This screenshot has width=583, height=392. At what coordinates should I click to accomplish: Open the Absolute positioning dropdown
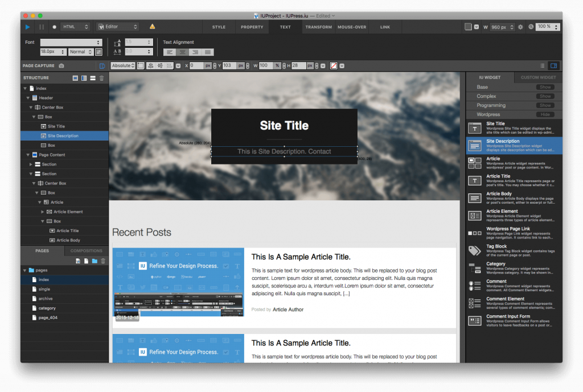tap(123, 66)
